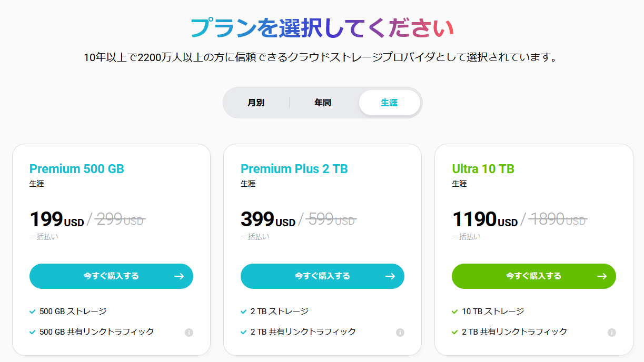The width and height of the screenshot is (644, 362).
Task: Click the crossed-out 1890 USD price
Action: [x=557, y=219]
